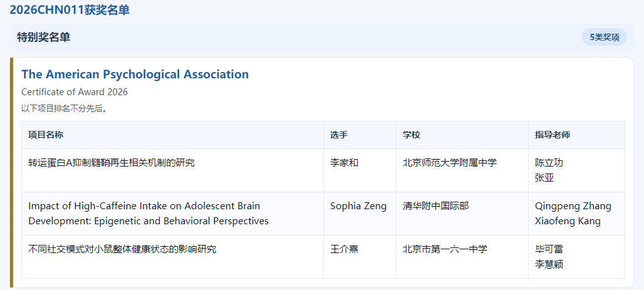The image size is (644, 290).
Task: Click the 学校 column header
Action: click(x=412, y=135)
